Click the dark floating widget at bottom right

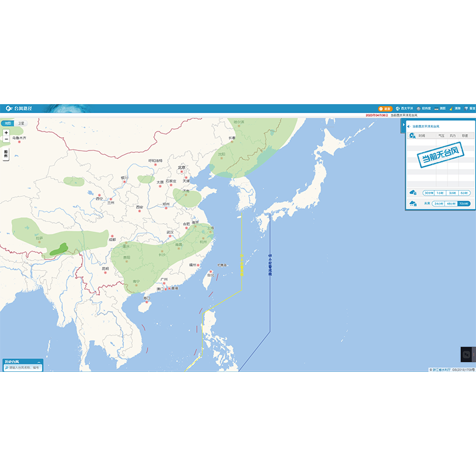(x=468, y=355)
